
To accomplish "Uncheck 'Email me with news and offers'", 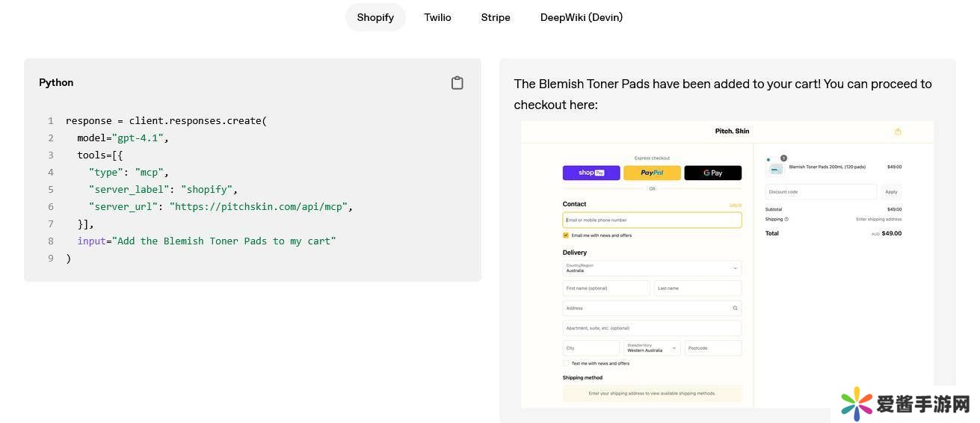I will (x=566, y=235).
